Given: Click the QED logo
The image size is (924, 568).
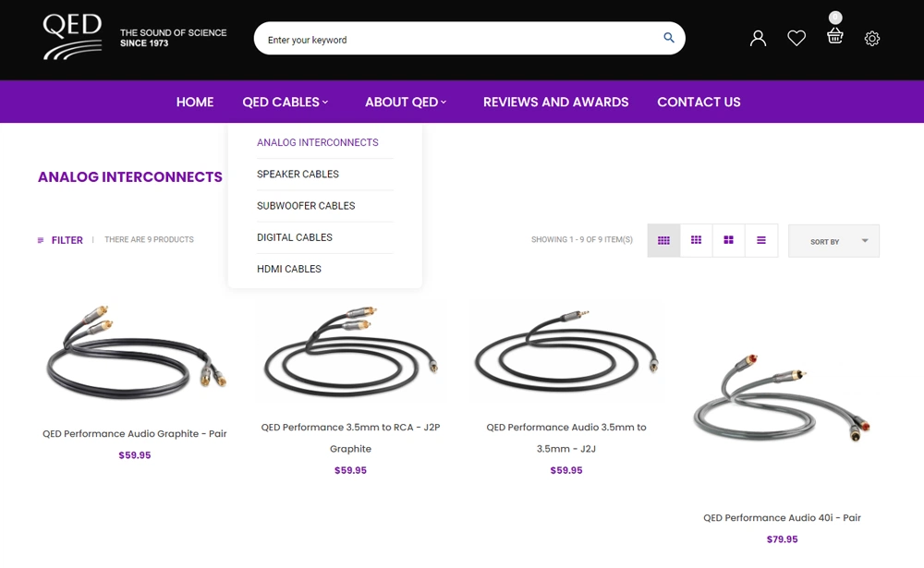Looking at the screenshot, I should (72, 37).
